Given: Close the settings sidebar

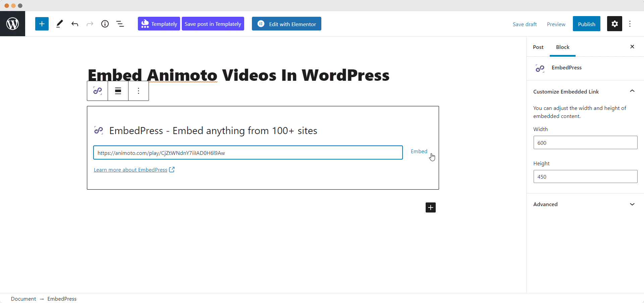Looking at the screenshot, I should (632, 47).
